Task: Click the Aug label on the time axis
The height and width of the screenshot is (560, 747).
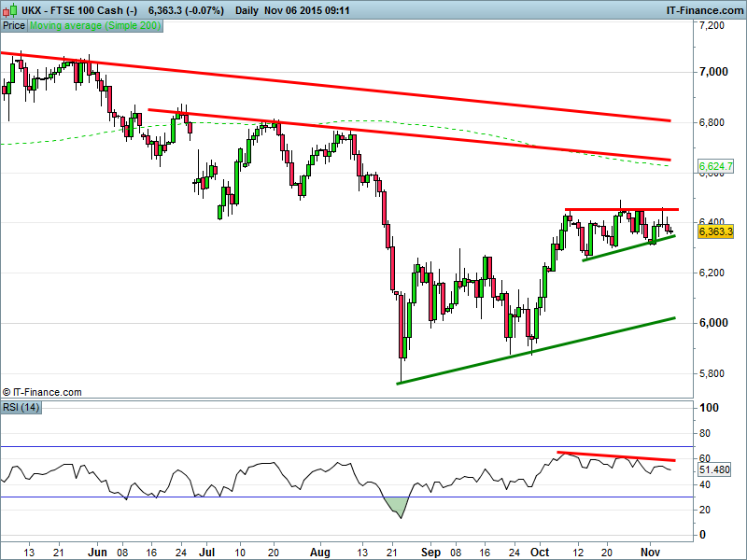Action: (x=322, y=552)
